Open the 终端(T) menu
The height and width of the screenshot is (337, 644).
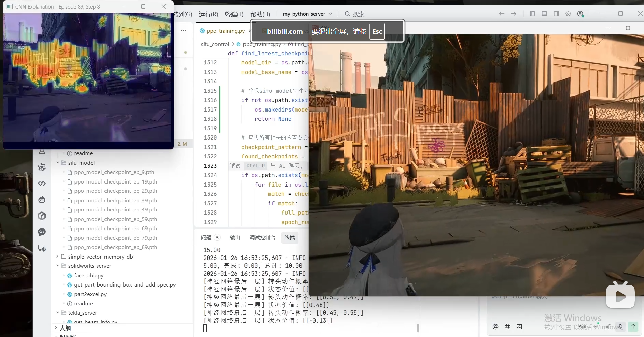(x=234, y=14)
